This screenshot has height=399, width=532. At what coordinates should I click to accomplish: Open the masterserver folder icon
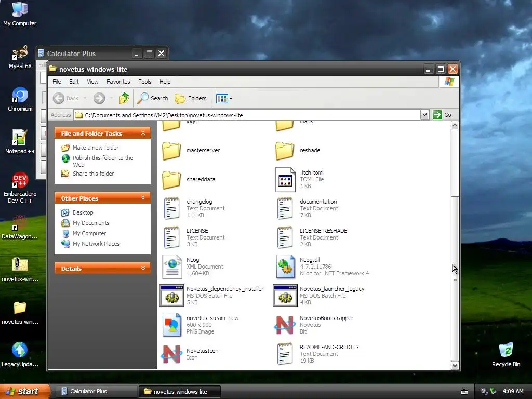(x=171, y=151)
